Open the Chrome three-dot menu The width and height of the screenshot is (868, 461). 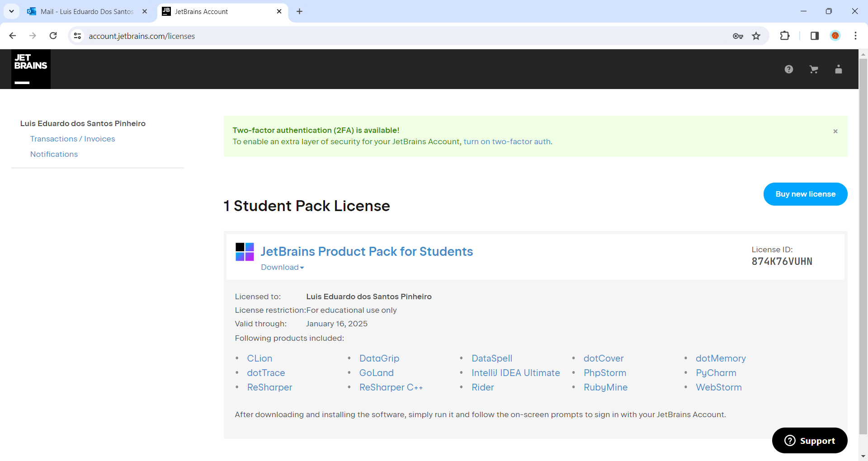[x=855, y=36]
